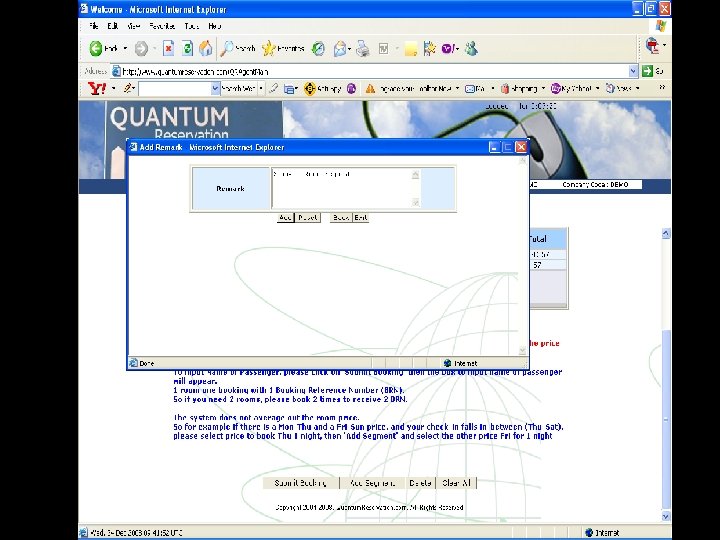Open the Favorites menu
This screenshot has width=720, height=540.
(162, 26)
